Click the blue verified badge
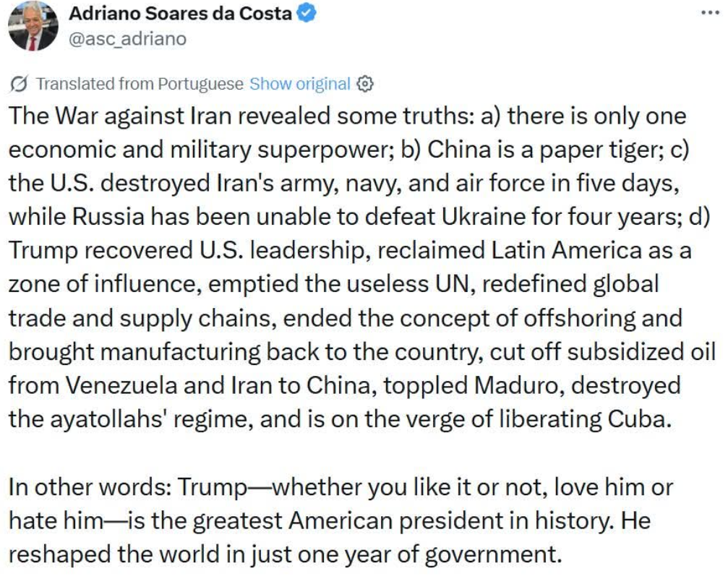 click(307, 13)
